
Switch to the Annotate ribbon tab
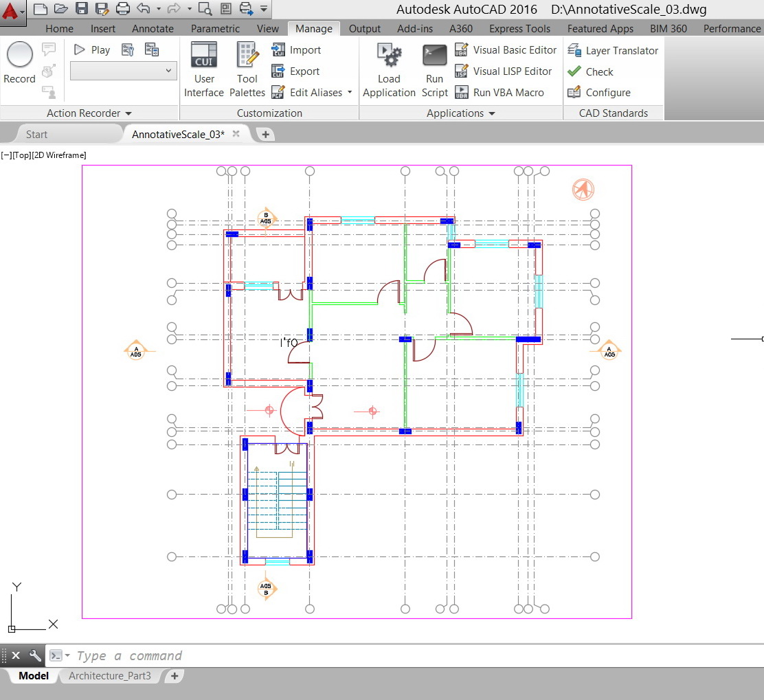153,29
